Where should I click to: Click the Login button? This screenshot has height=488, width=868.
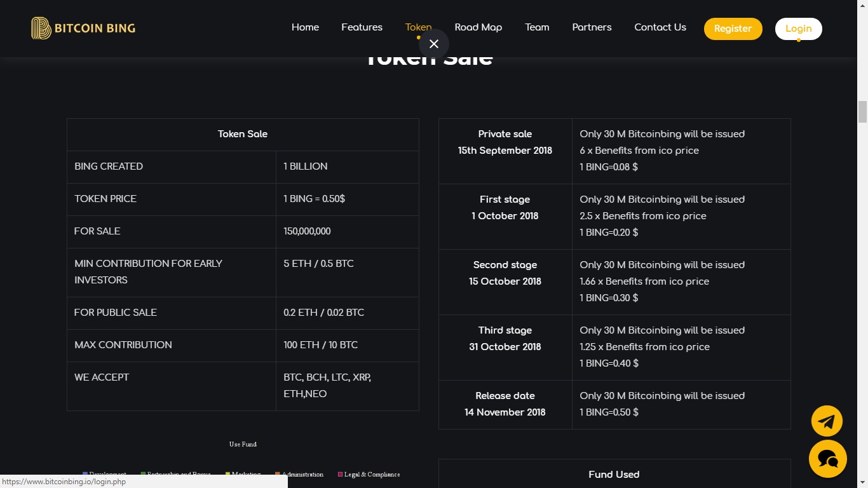pos(798,29)
